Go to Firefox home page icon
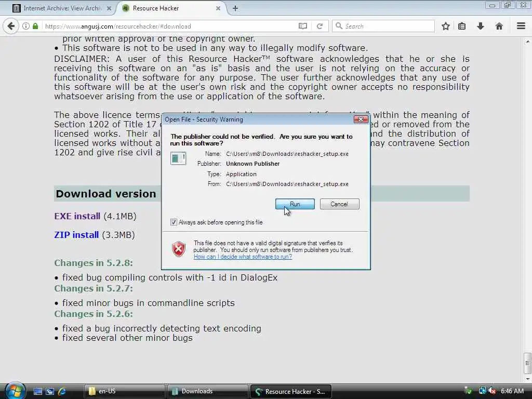Screen dimensions: 532x399 [499, 26]
